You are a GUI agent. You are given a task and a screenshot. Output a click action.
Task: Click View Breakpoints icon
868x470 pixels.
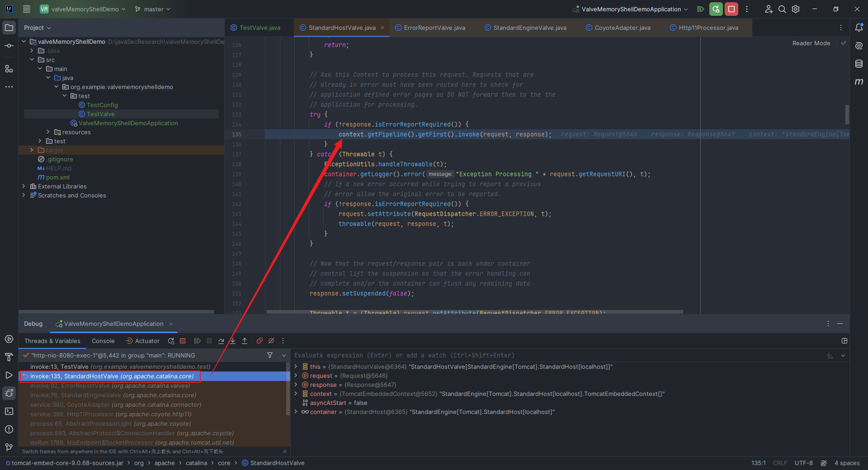259,341
